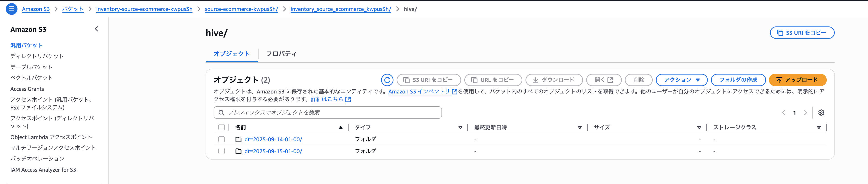Collapse the Amazon S3 sidebar panel
The width and height of the screenshot is (868, 184).
[97, 29]
